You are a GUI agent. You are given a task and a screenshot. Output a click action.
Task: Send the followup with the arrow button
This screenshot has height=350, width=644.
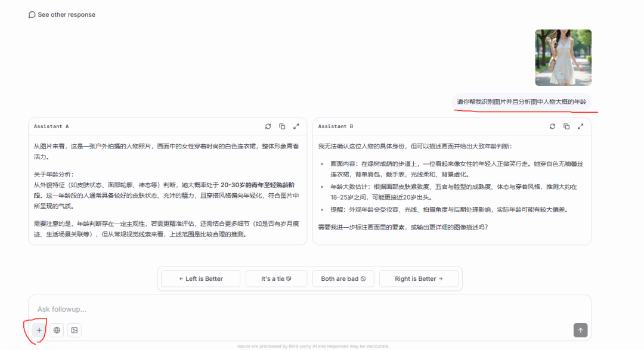click(x=580, y=330)
